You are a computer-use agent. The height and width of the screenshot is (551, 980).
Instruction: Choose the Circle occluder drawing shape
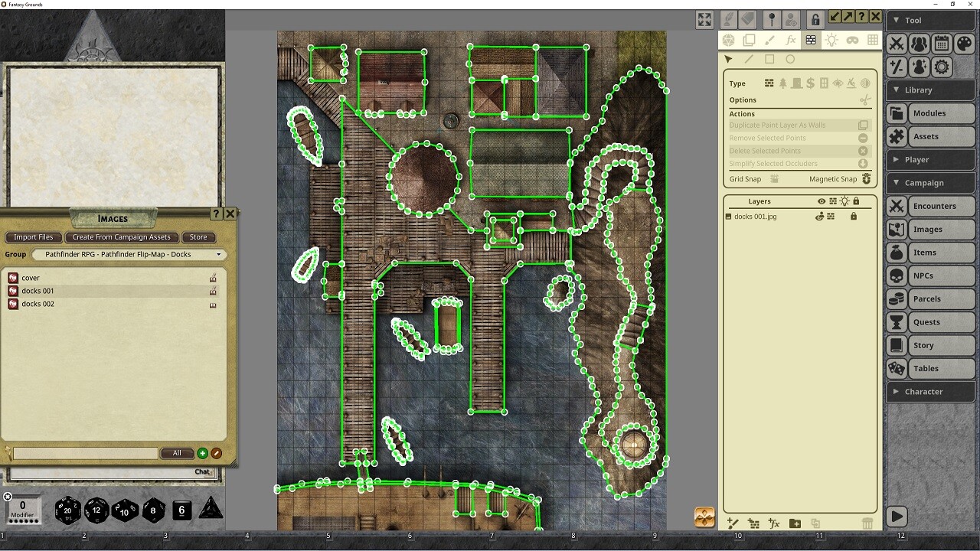789,59
